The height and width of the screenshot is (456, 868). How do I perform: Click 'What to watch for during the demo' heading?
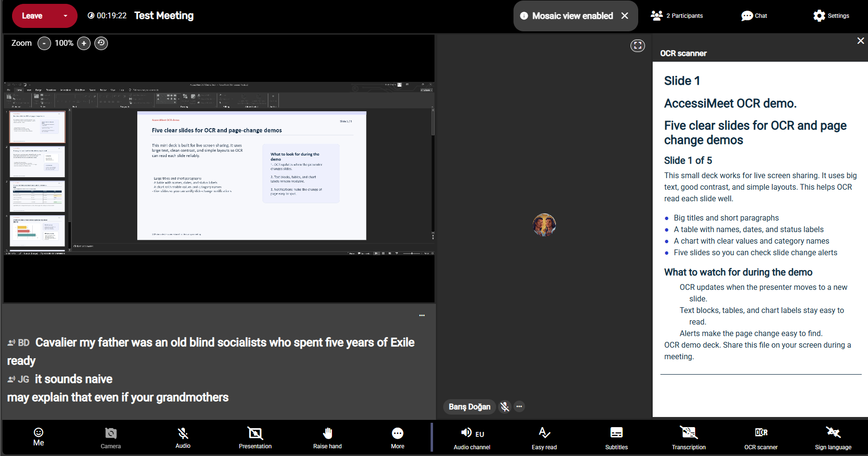pos(738,272)
